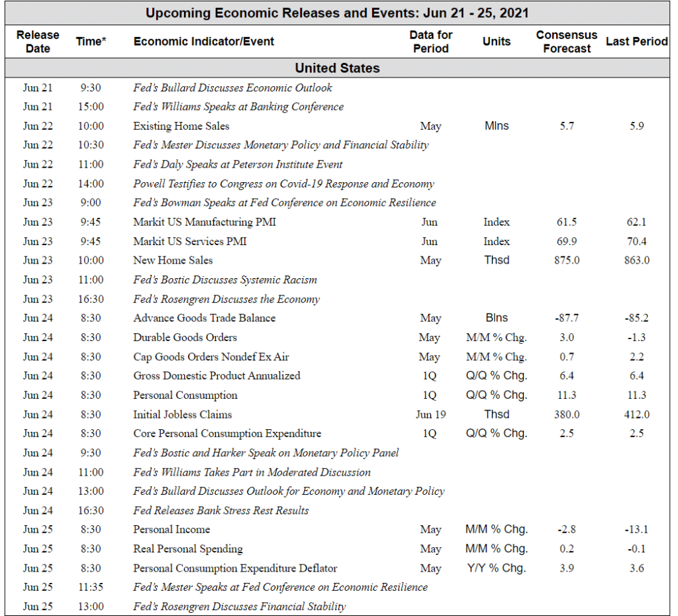The height and width of the screenshot is (616, 678).
Task: Click the 61.5 Manufacturing PMI forecast
Action: [x=567, y=222]
